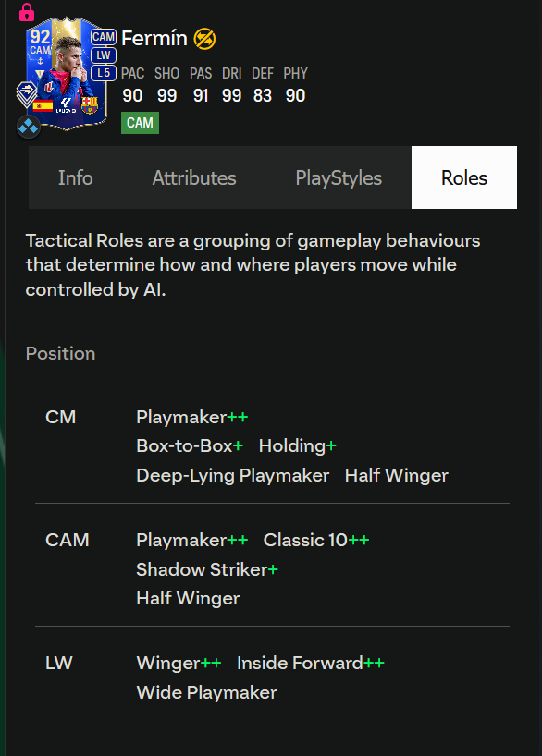Click the LaLiga logo on the card

tap(66, 105)
